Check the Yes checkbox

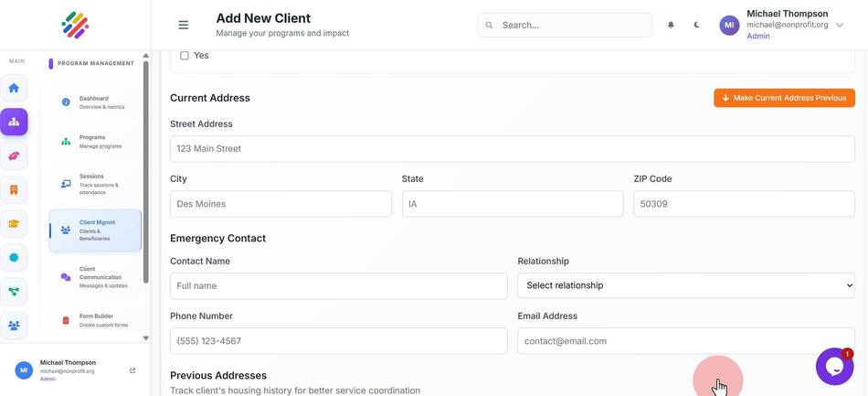coord(185,56)
